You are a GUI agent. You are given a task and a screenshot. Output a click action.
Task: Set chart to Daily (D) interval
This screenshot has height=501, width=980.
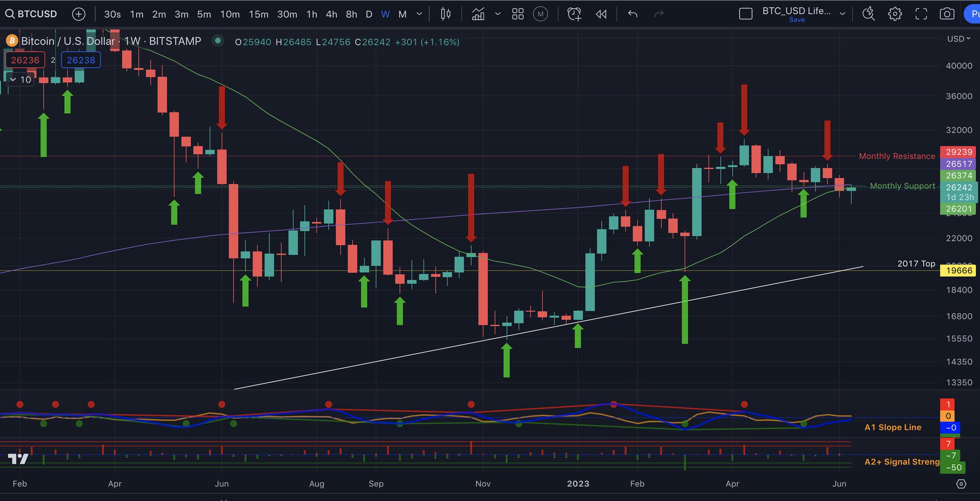[369, 14]
